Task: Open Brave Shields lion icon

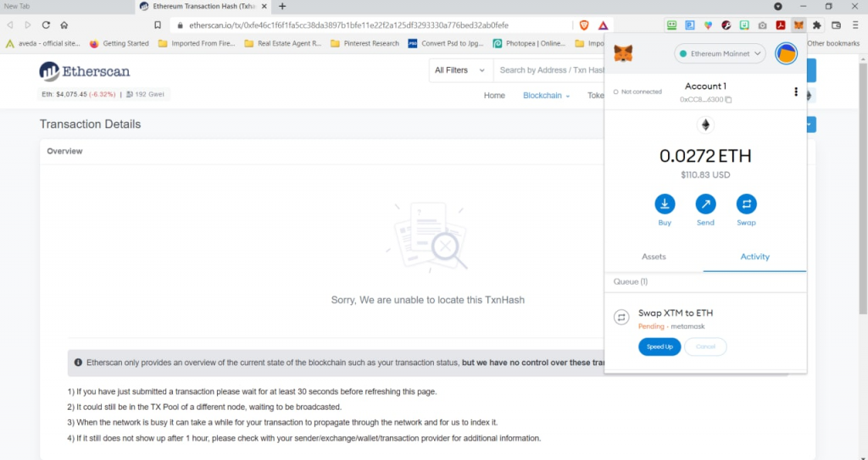Action: 584,25
